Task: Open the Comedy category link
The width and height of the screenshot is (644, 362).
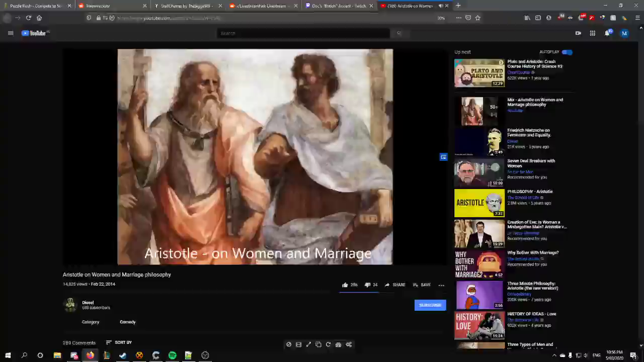Action: tap(128, 322)
